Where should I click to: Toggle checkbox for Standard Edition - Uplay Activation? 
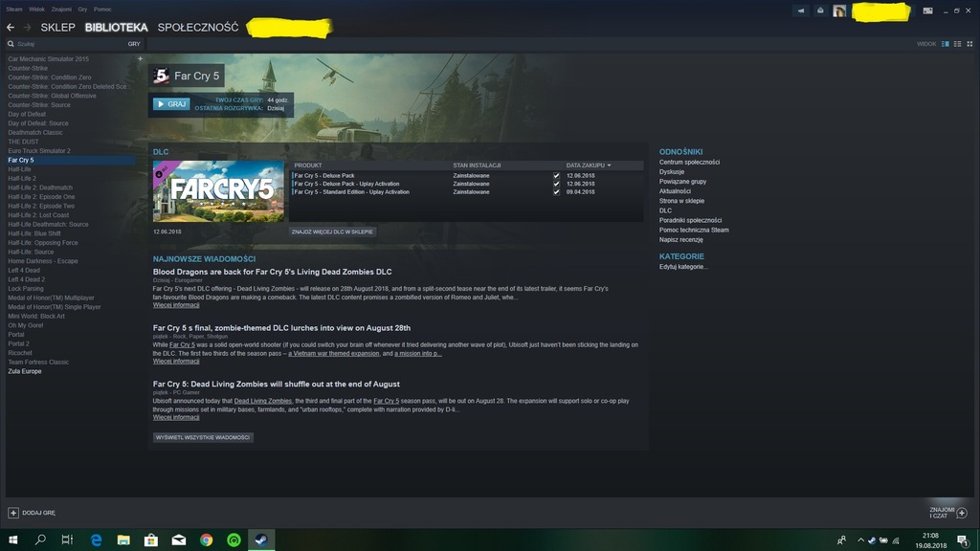coord(556,191)
